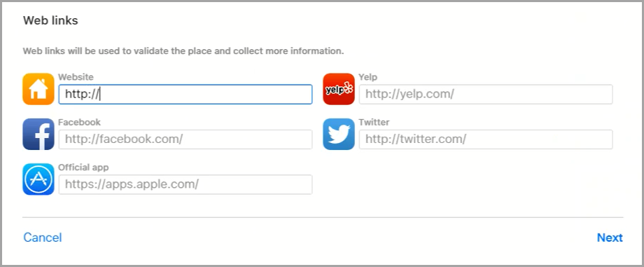Focus the Website URL input field
The height and width of the screenshot is (267, 644).
coord(185,94)
